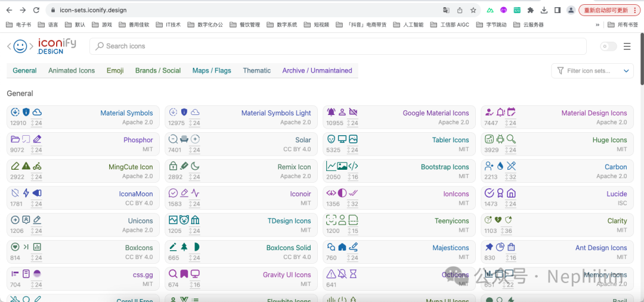Click into the Search icons field
644x302 pixels.
[338, 46]
